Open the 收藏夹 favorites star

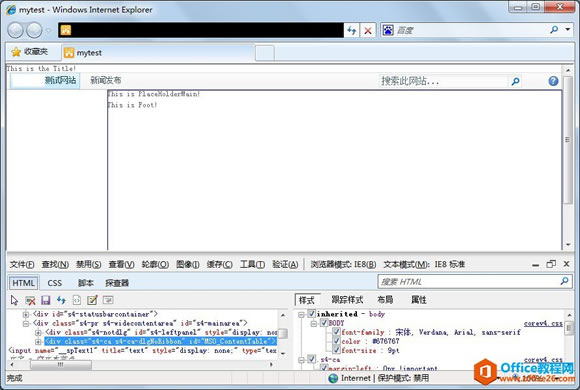click(16, 52)
